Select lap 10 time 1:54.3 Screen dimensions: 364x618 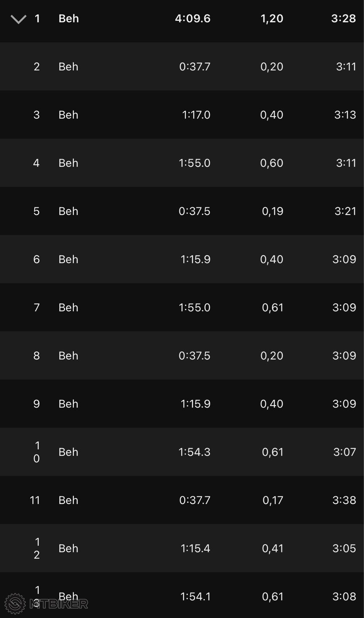[195, 452]
